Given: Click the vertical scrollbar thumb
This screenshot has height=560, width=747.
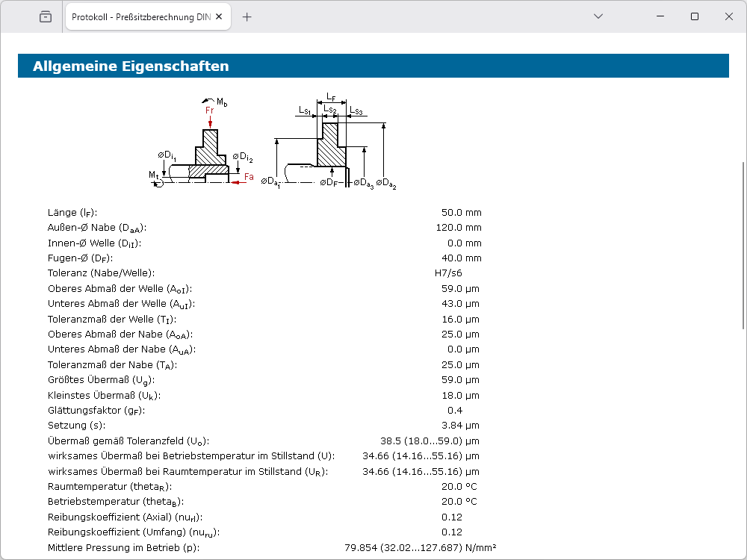Looking at the screenshot, I should 742,246.
